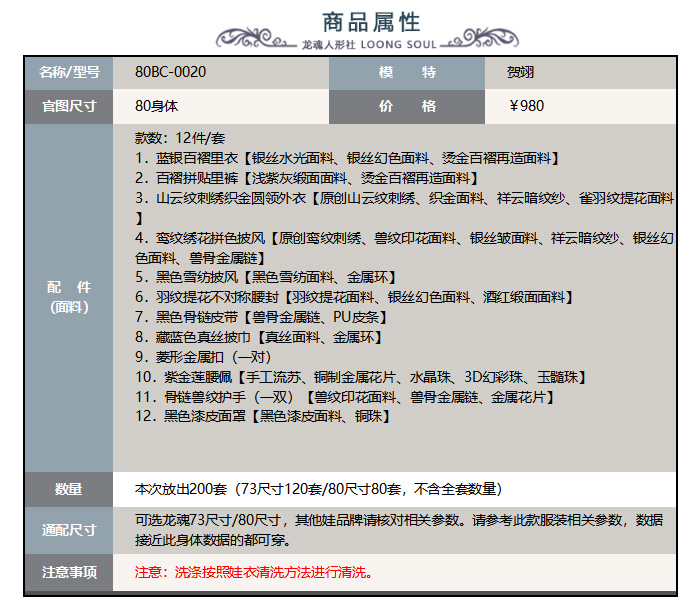The width and height of the screenshot is (700, 613).
Task: Click the 模特 header cell
Action: 407,72
